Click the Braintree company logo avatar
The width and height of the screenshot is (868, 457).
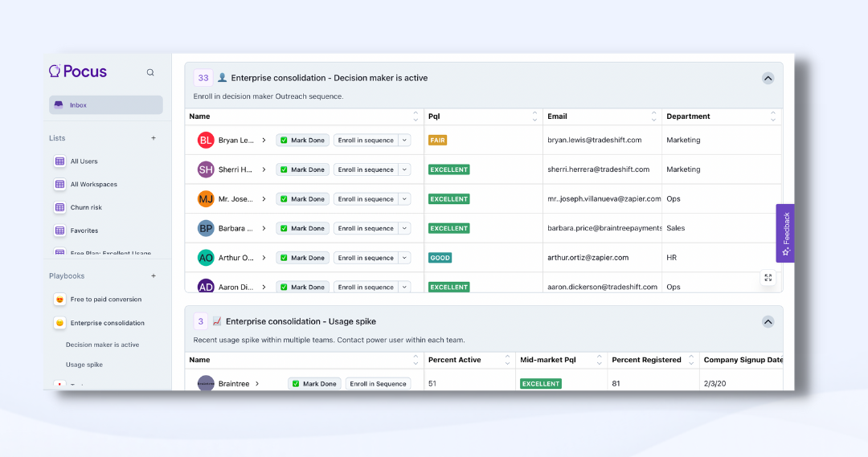(206, 383)
